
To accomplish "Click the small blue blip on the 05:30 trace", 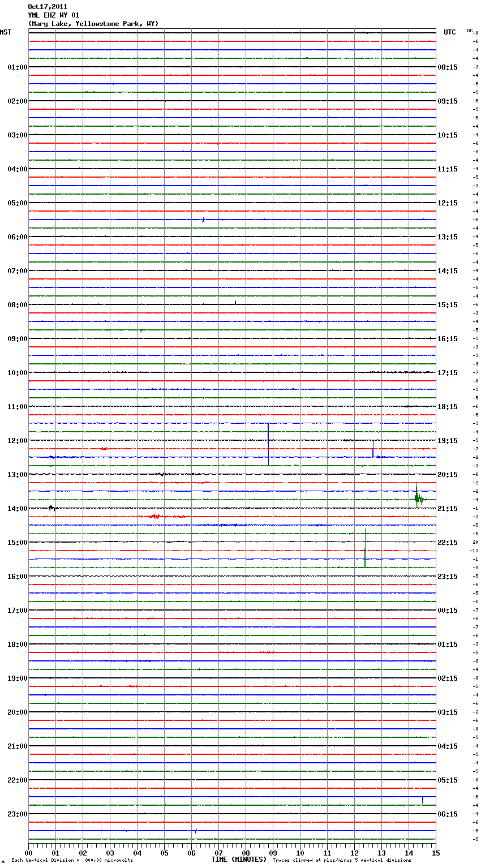I will (203, 220).
